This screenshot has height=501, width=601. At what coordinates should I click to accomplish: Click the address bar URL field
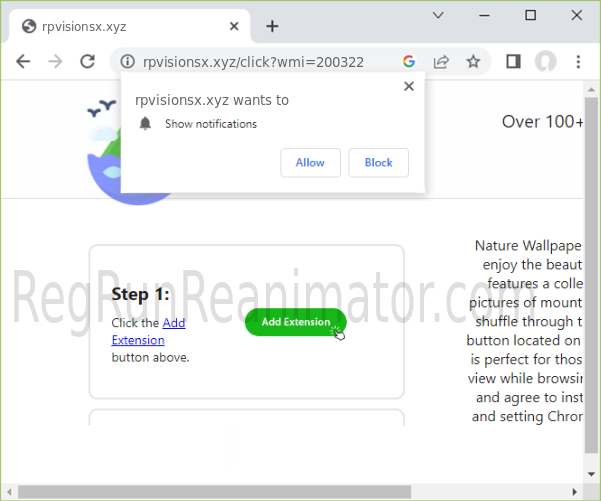(260, 61)
